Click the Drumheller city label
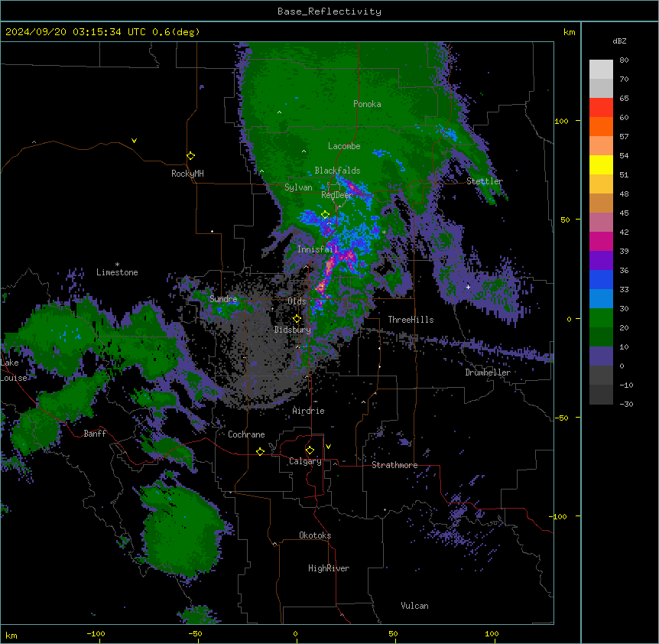This screenshot has width=659, height=644. tap(488, 372)
